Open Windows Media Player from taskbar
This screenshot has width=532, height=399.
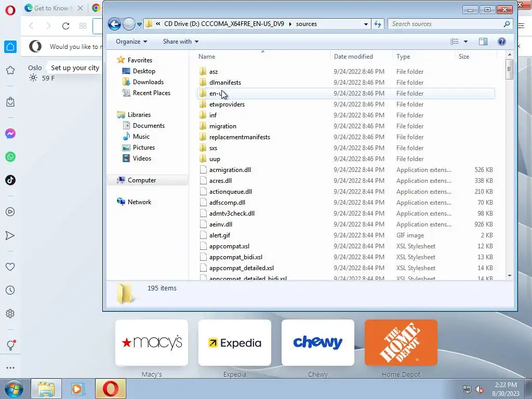tap(78, 389)
